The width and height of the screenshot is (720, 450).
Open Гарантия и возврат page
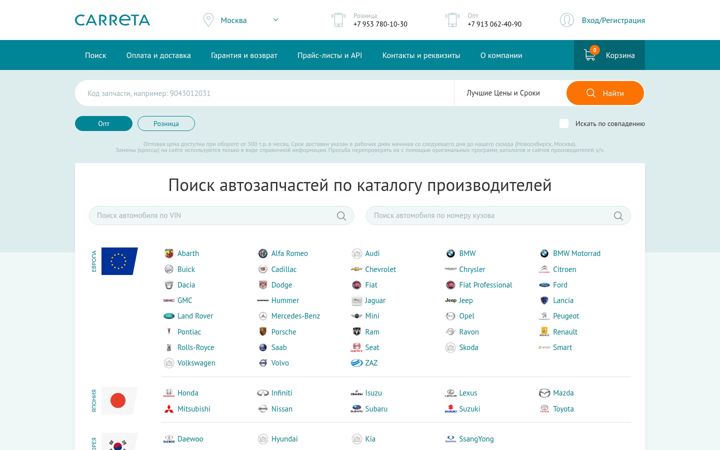(244, 55)
